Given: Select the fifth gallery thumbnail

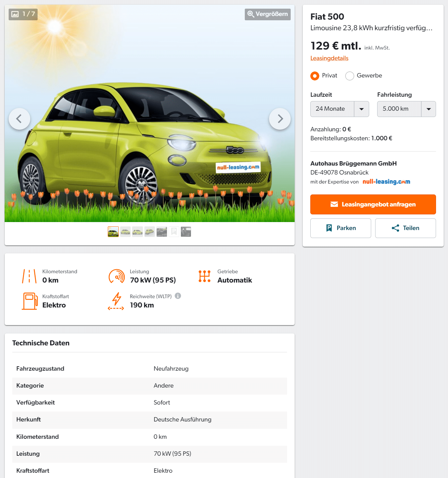Looking at the screenshot, I should (x=162, y=232).
